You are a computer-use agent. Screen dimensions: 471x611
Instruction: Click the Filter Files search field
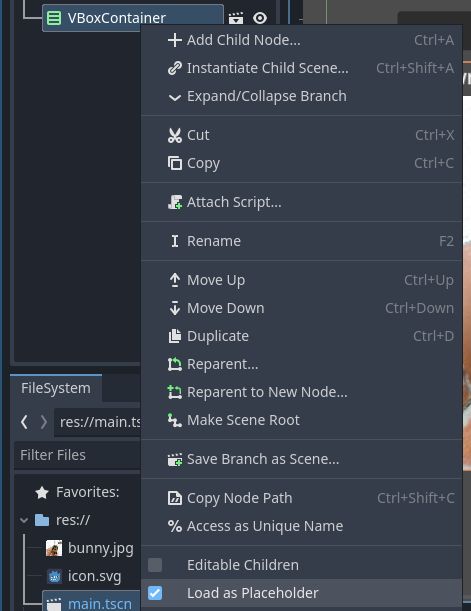tap(77, 455)
